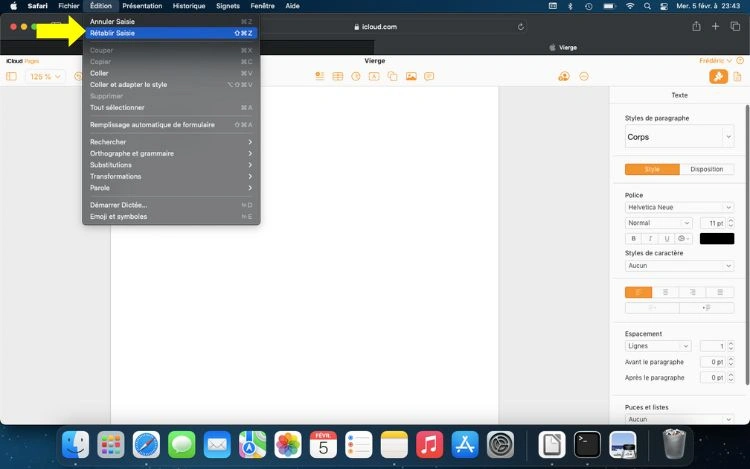
Task: Open the Helvetica Neue font dropdown
Action: pos(679,207)
